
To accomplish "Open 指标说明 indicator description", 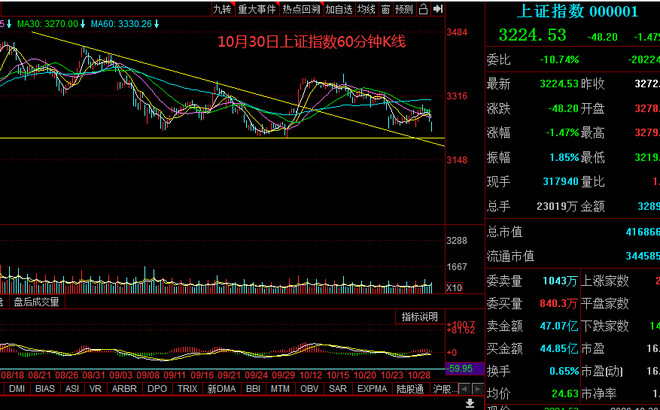I will pos(419,317).
